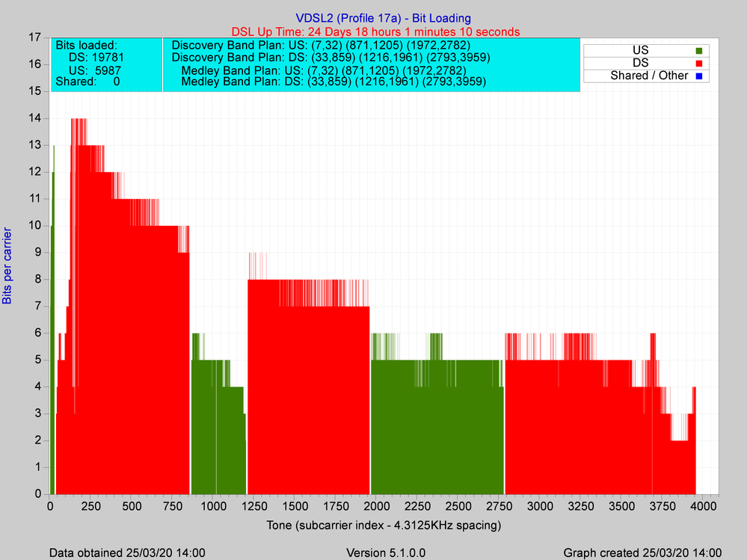Screen dimensions: 747x560
Task: Click the 'Version 5.1.0.0' footer text
Action: tap(387, 553)
